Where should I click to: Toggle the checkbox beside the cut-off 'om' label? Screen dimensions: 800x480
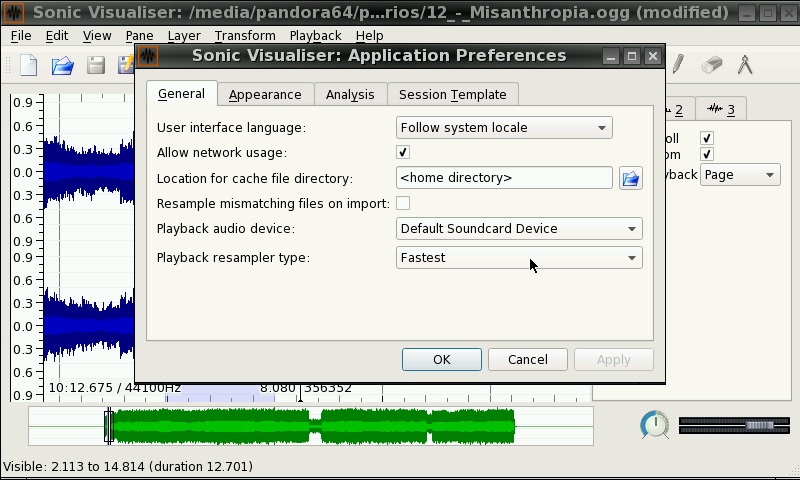click(707, 154)
